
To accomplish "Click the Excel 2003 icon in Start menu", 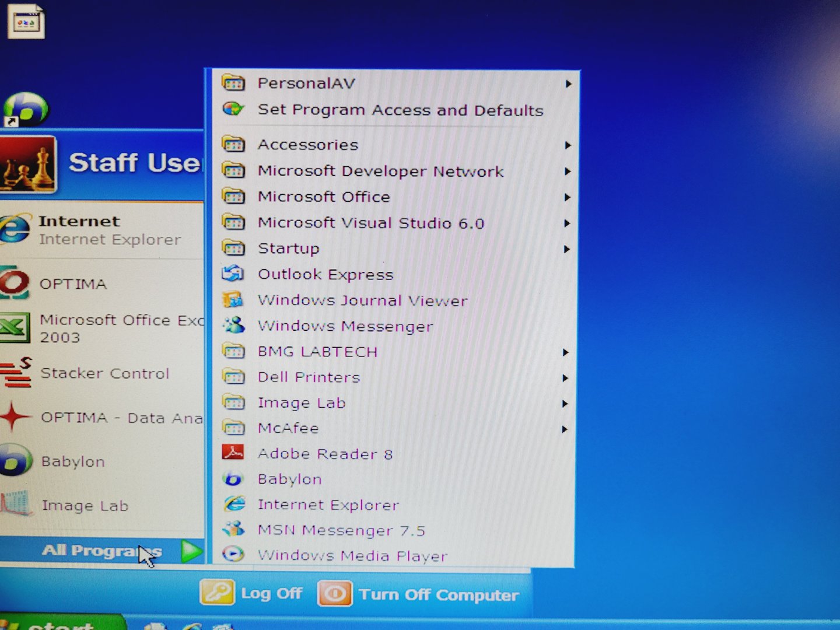I will [15, 328].
